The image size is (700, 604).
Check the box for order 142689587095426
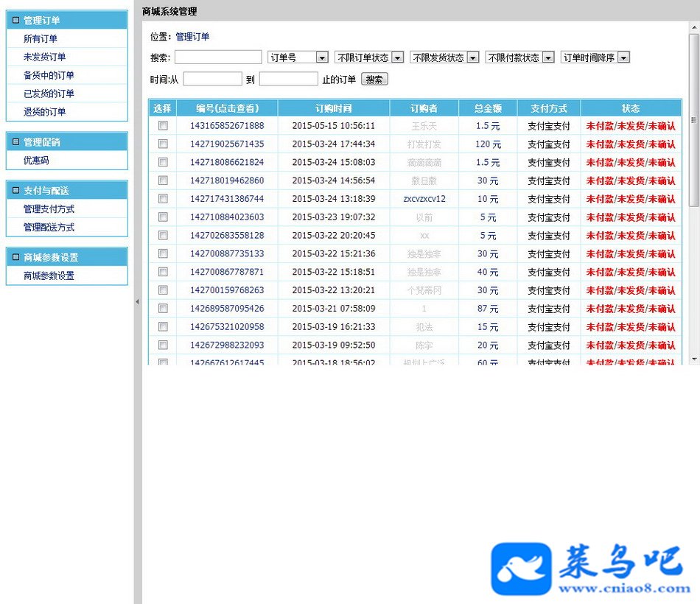pyautogui.click(x=163, y=309)
